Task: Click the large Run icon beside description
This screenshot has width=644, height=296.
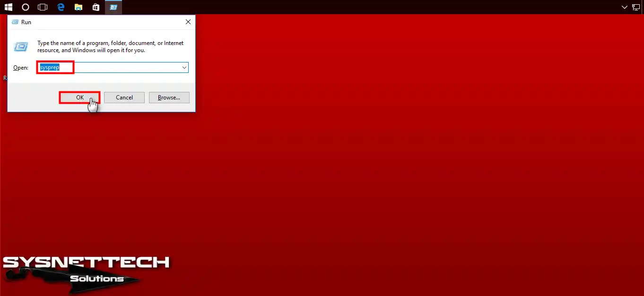Action: [20, 46]
